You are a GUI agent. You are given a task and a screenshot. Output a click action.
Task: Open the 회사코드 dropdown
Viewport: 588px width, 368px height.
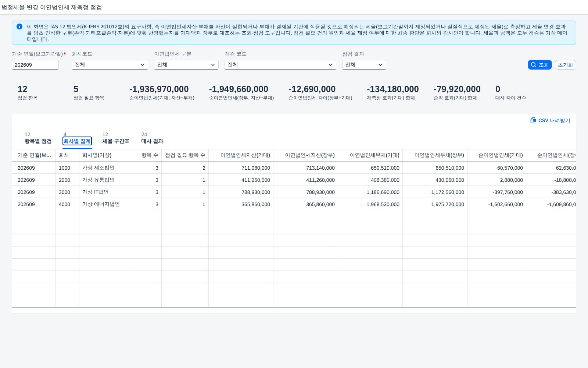pos(110,65)
